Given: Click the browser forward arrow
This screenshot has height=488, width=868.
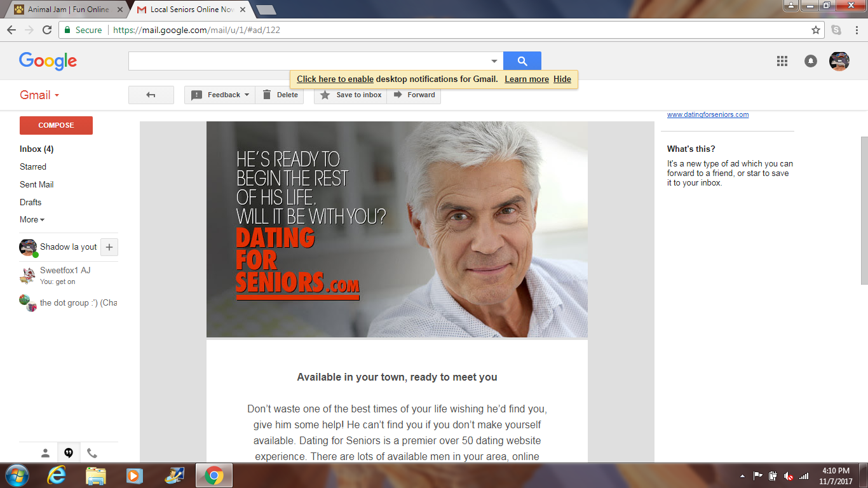Looking at the screenshot, I should [x=29, y=30].
